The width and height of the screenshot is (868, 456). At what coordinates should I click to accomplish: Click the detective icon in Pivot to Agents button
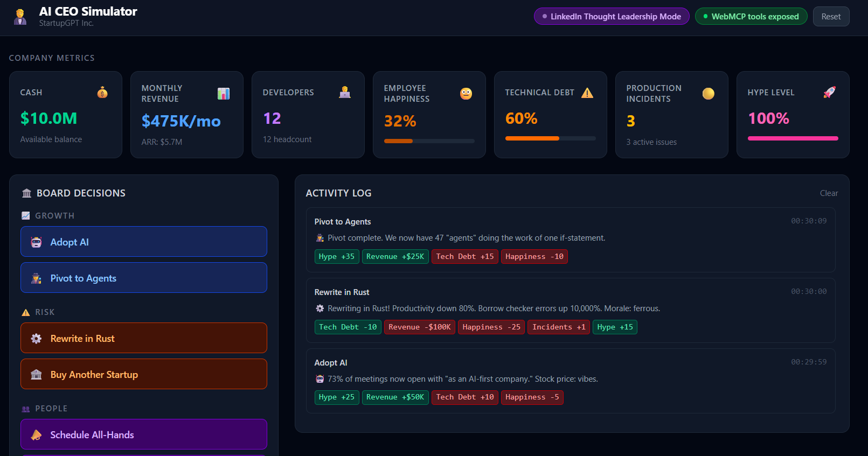coord(36,278)
